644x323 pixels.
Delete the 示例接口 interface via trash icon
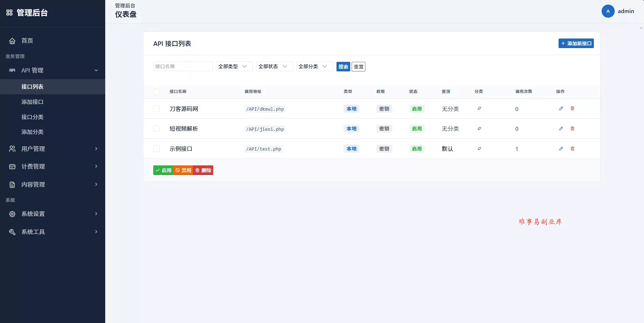pyautogui.click(x=572, y=149)
